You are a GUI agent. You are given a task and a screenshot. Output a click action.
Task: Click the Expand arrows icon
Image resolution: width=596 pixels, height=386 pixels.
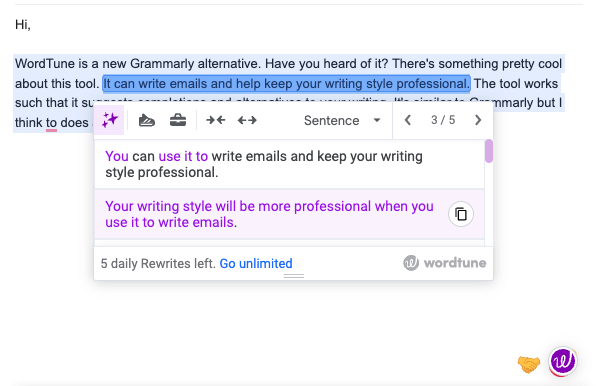pyautogui.click(x=247, y=120)
